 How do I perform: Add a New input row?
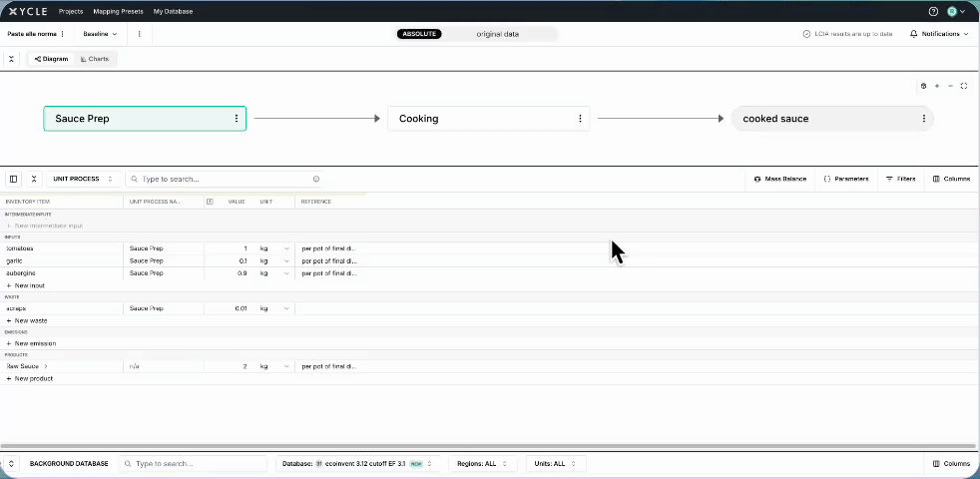point(26,285)
